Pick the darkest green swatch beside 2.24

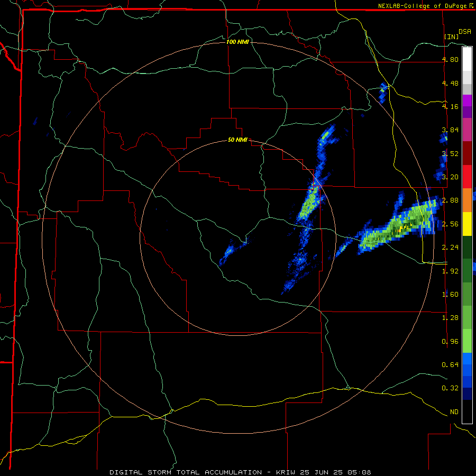point(467,247)
